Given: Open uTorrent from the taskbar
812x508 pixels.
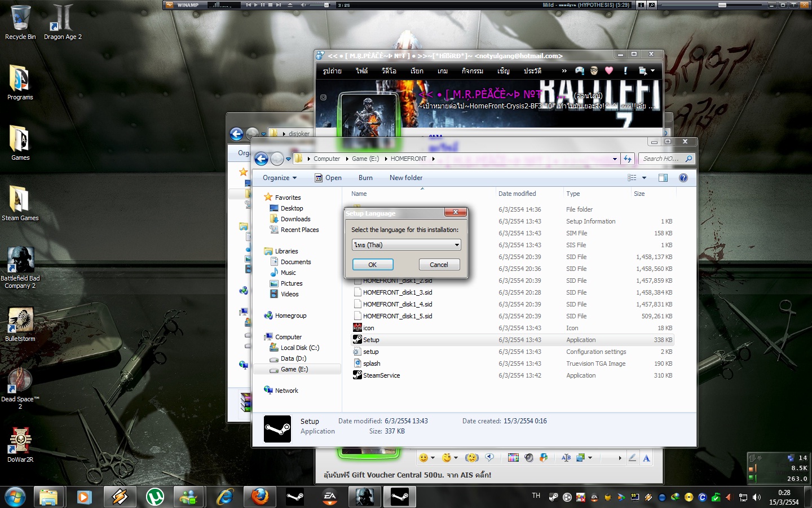Looking at the screenshot, I should click(x=155, y=497).
